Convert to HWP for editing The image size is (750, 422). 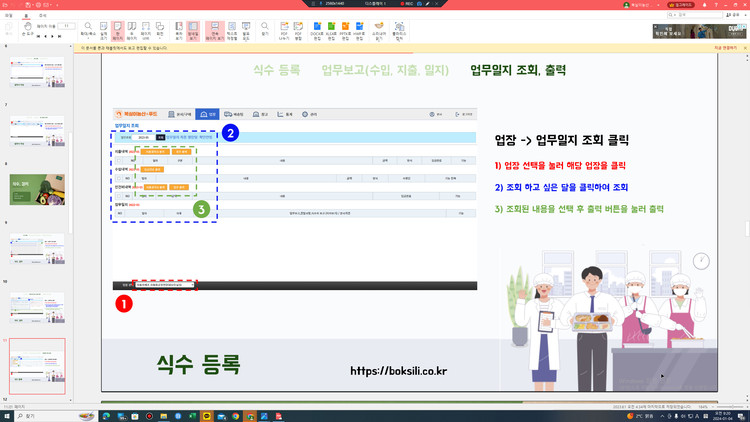[x=359, y=31]
